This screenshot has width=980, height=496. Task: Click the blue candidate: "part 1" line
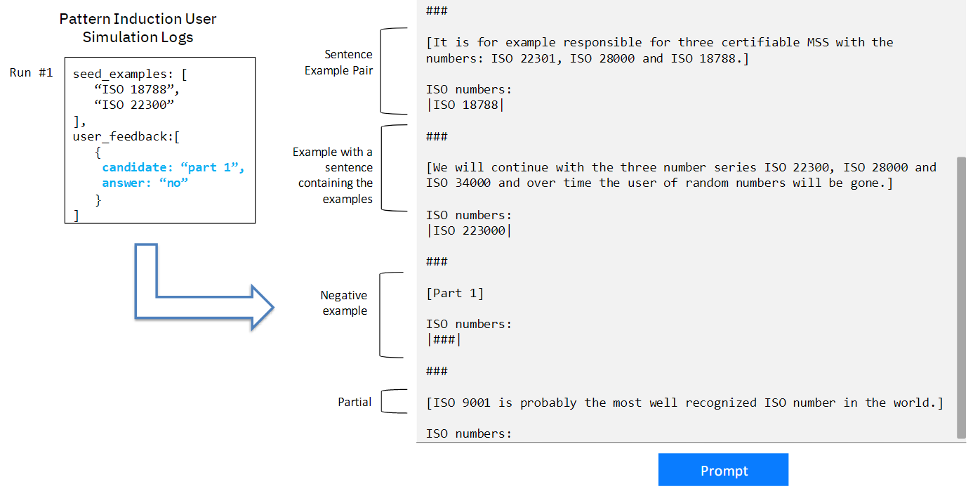173,167
